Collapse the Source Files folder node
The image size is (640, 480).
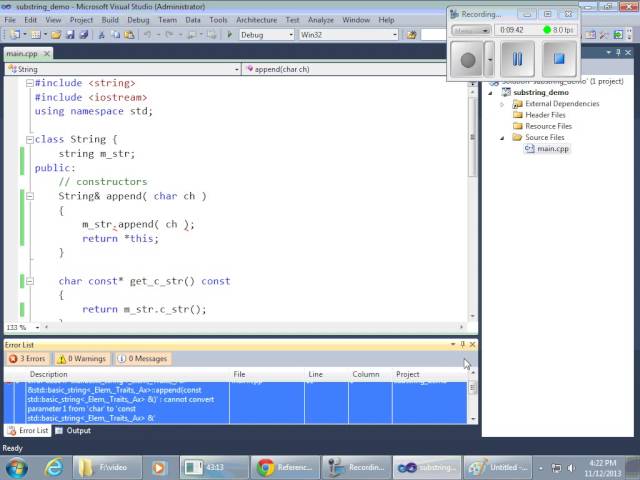[502, 138]
